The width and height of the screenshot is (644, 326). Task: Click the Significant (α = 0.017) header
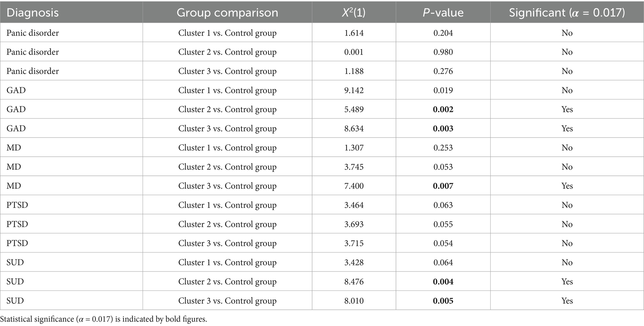click(567, 12)
